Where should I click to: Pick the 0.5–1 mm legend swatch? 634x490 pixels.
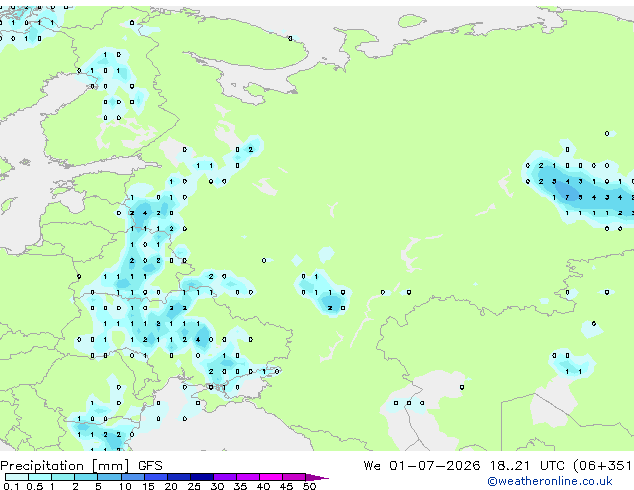point(40,477)
